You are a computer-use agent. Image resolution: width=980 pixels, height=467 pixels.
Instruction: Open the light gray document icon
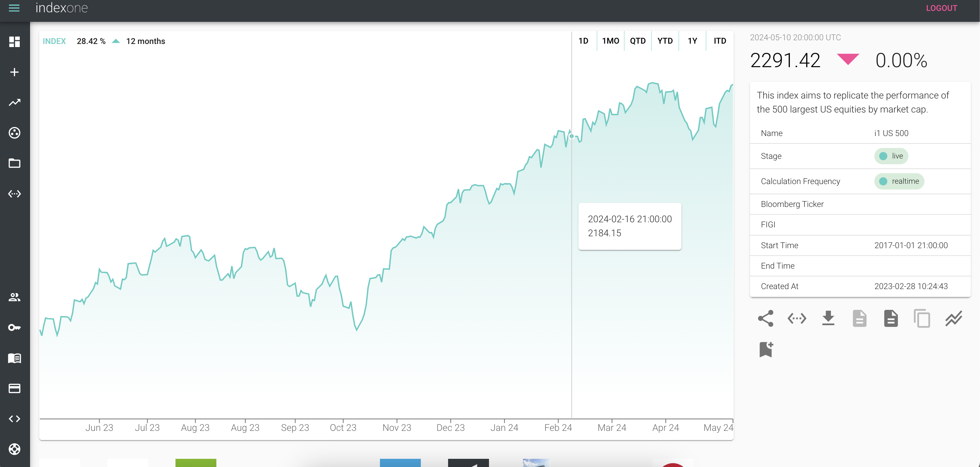[859, 318]
